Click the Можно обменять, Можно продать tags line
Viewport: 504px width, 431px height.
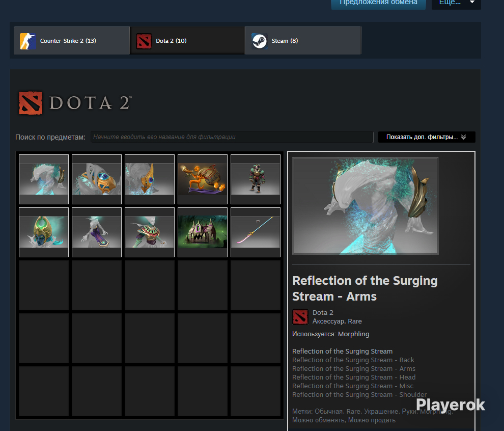click(x=344, y=420)
